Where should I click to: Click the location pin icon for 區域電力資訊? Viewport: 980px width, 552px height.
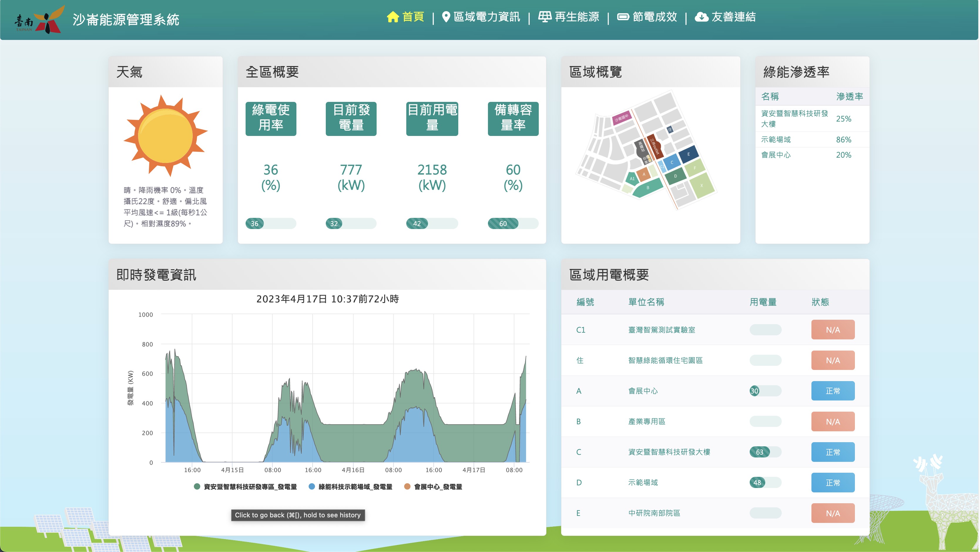(446, 17)
